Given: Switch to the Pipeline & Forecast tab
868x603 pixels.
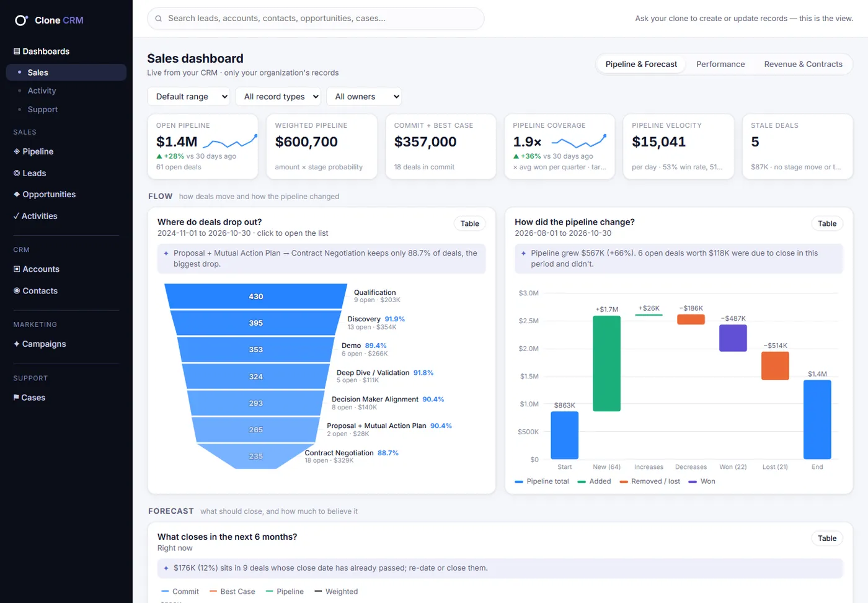Looking at the screenshot, I should [x=641, y=65].
